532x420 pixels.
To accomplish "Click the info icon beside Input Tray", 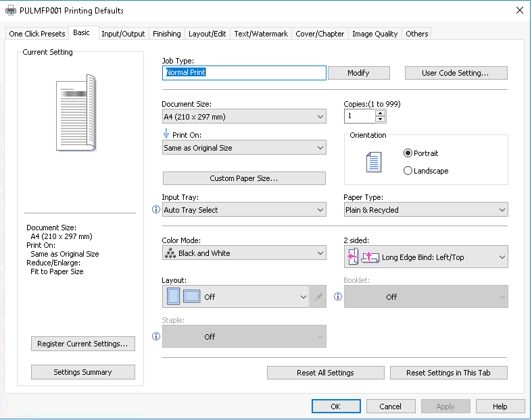I will [156, 209].
